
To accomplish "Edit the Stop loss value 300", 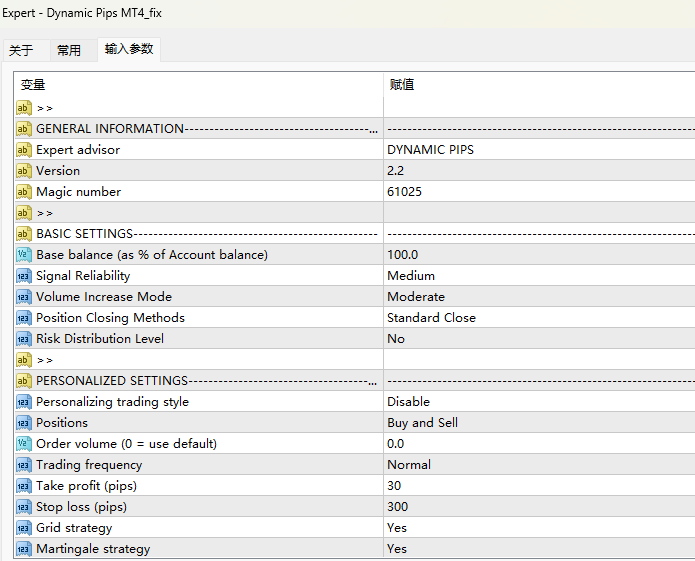I will [397, 507].
